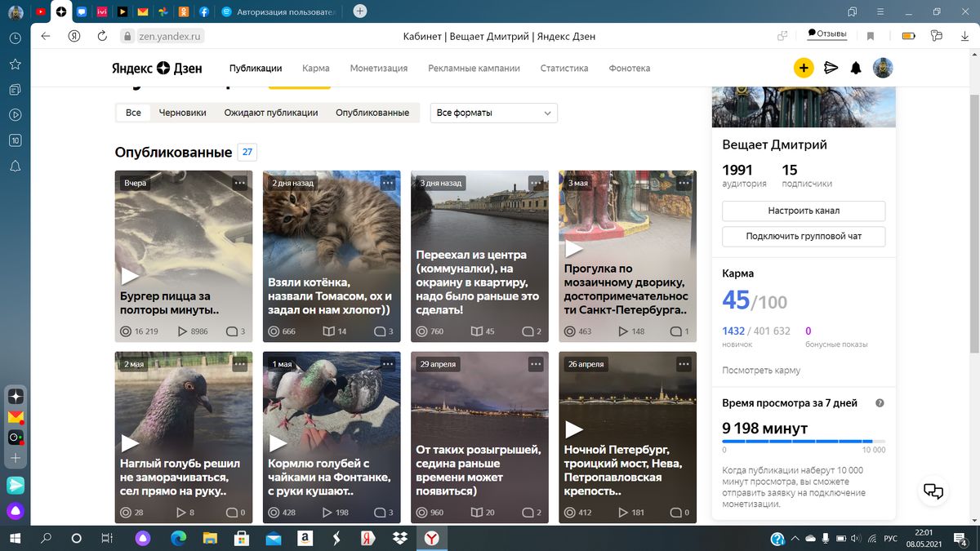Open Dropbox from the taskbar

click(399, 538)
